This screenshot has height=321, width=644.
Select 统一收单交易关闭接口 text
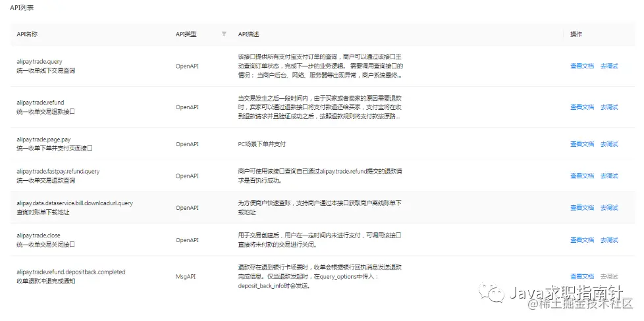[x=46, y=244]
